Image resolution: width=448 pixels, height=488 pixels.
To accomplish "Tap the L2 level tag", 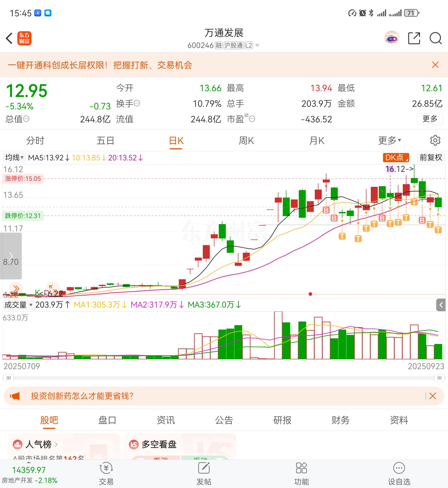I will pyautogui.click(x=248, y=46).
